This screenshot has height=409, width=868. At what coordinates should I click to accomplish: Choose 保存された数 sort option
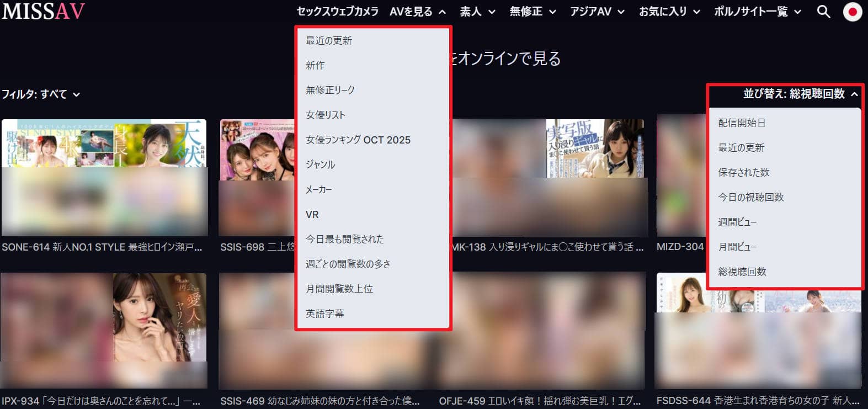coord(744,172)
